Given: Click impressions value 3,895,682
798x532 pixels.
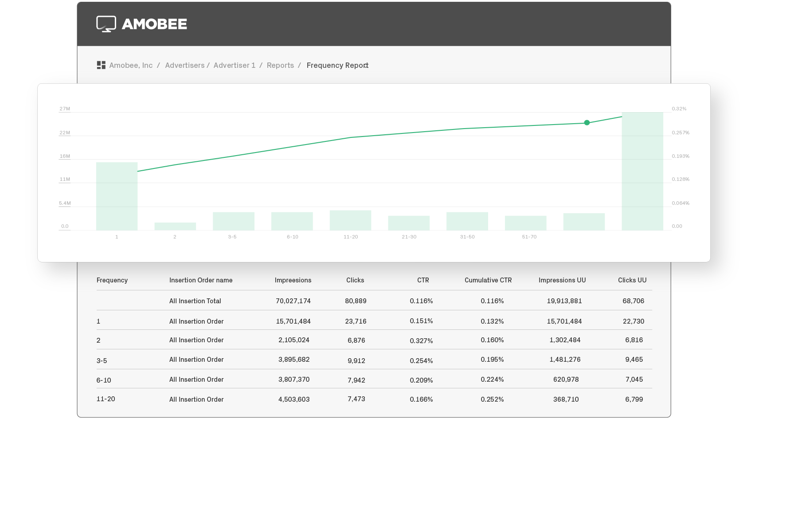Looking at the screenshot, I should [x=294, y=360].
